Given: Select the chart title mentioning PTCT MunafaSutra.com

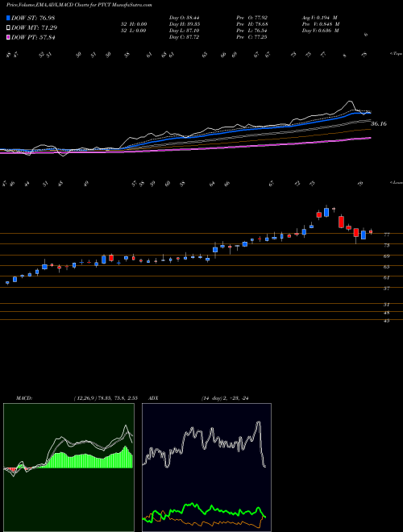Looking at the screenshot, I should click(79, 5).
